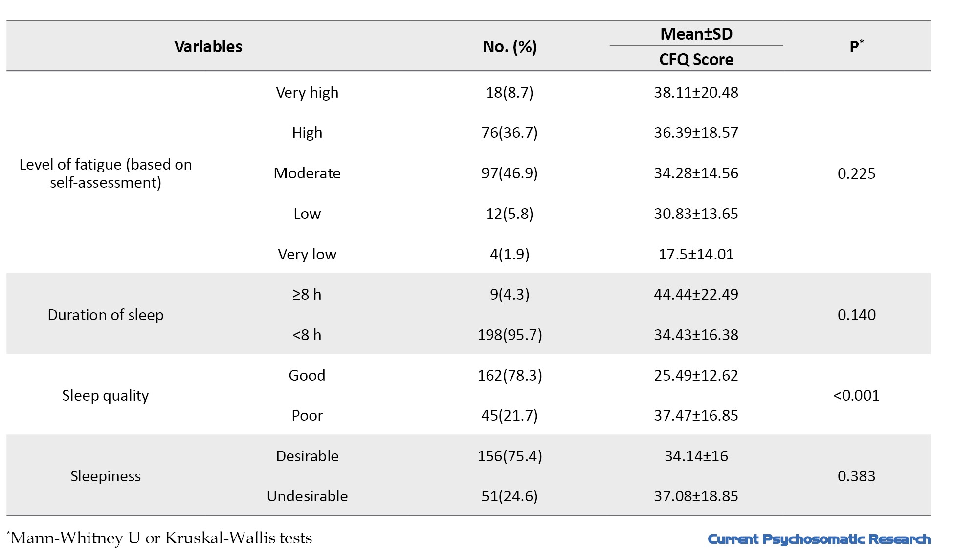This screenshot has height=560, width=955.
Task: Click the Very low fatigue category
Action: pos(307,255)
